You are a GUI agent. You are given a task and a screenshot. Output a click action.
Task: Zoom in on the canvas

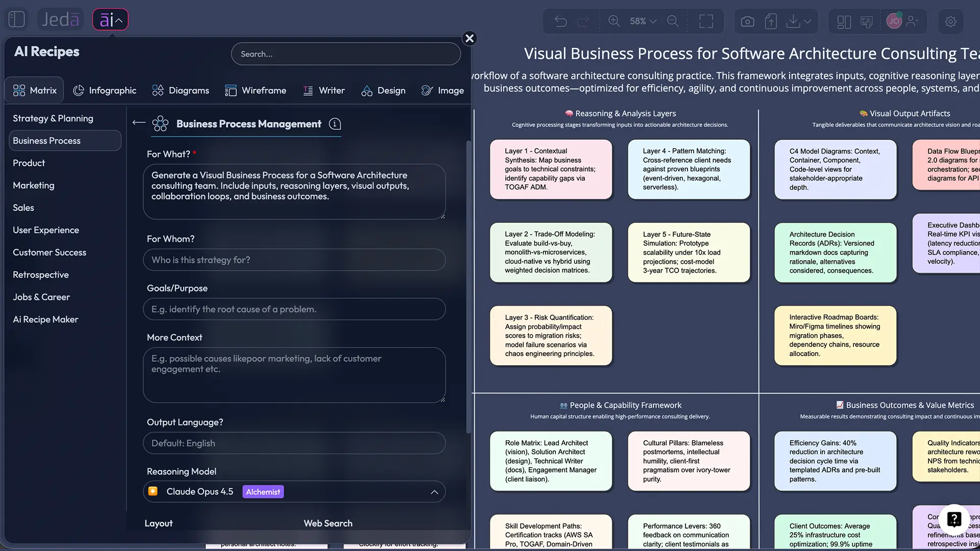point(614,21)
